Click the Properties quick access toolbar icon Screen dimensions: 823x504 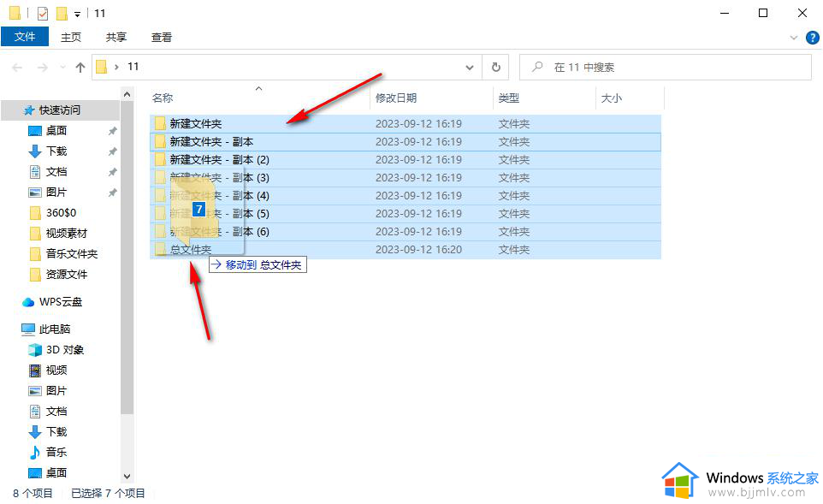pos(43,13)
